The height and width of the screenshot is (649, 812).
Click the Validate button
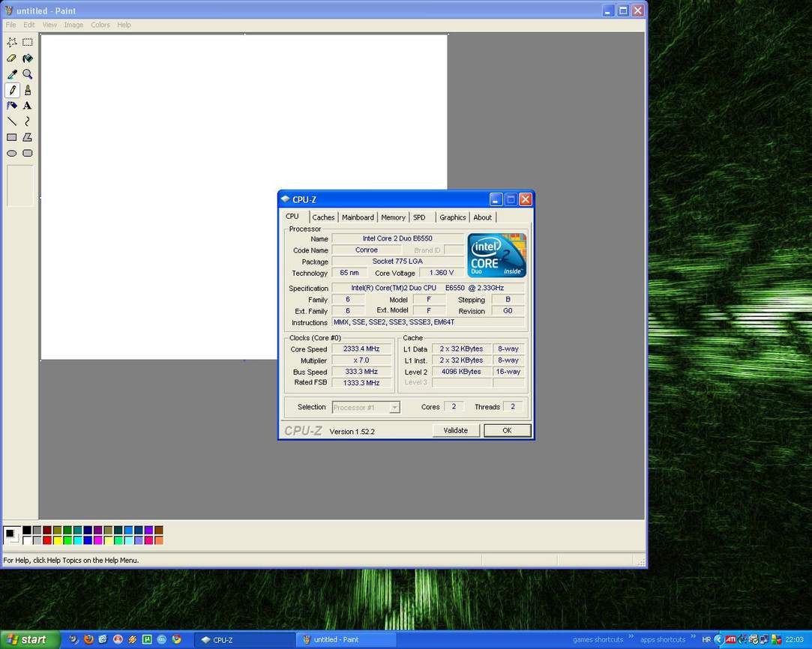click(455, 430)
